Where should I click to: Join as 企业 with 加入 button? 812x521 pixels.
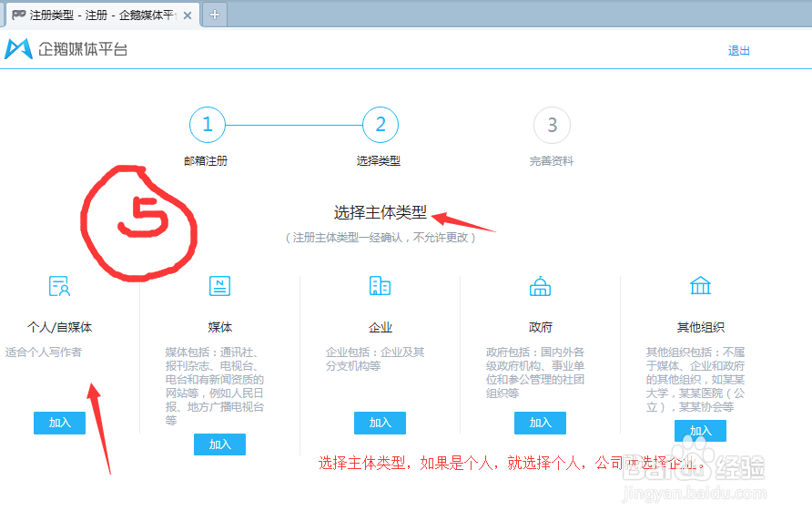[x=381, y=423]
